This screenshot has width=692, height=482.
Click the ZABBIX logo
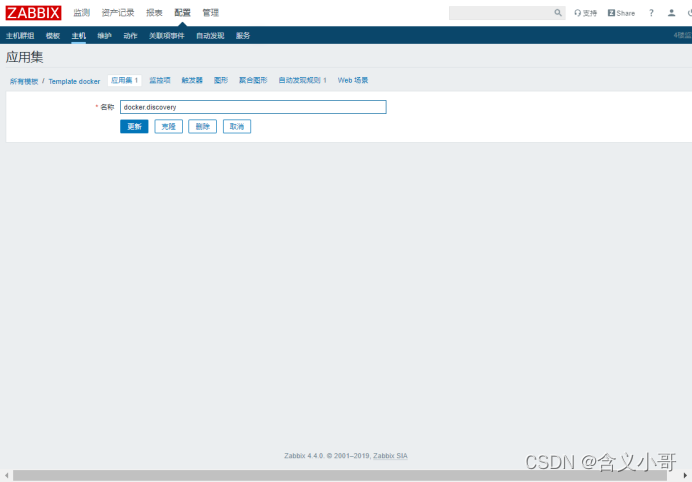(33, 13)
